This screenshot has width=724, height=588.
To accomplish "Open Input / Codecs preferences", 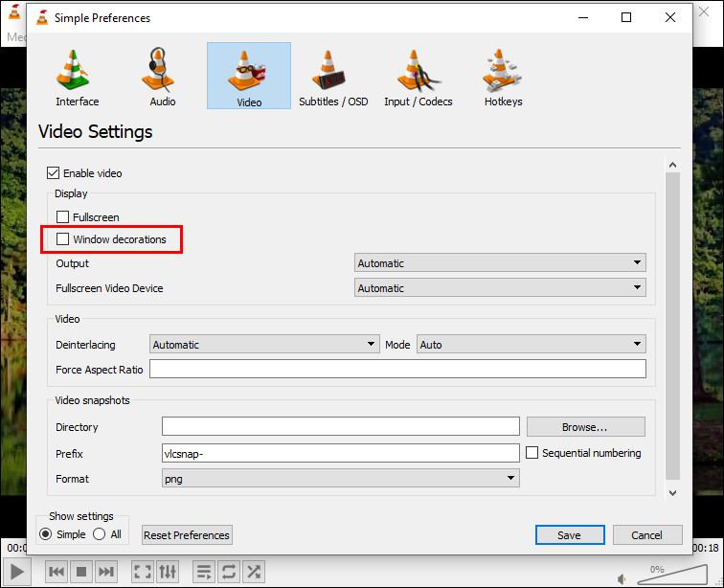I will [419, 77].
